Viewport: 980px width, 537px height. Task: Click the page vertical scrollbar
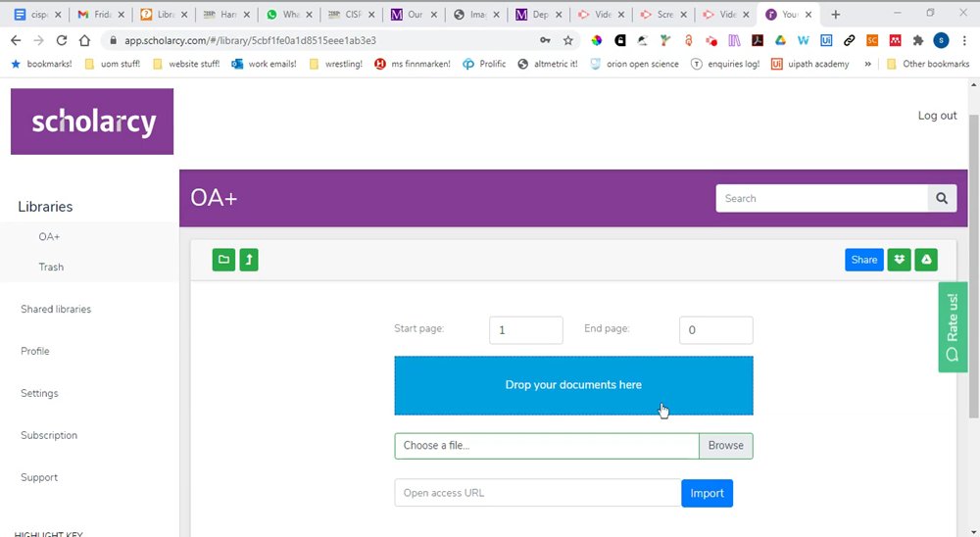pyautogui.click(x=974, y=266)
